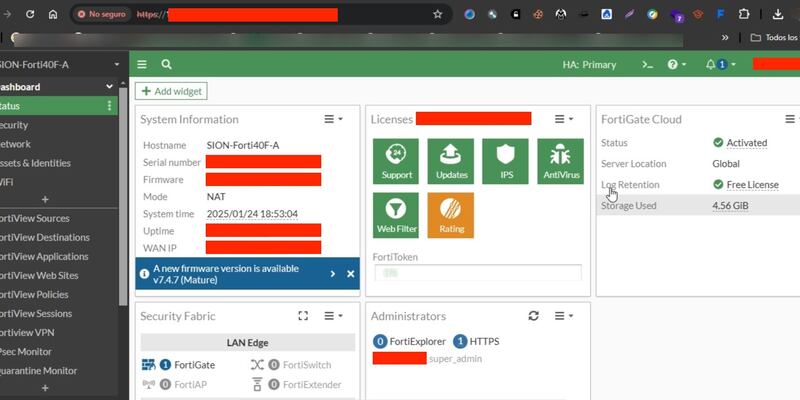800x400 pixels.
Task: Click the system time value
Action: pyautogui.click(x=252, y=214)
